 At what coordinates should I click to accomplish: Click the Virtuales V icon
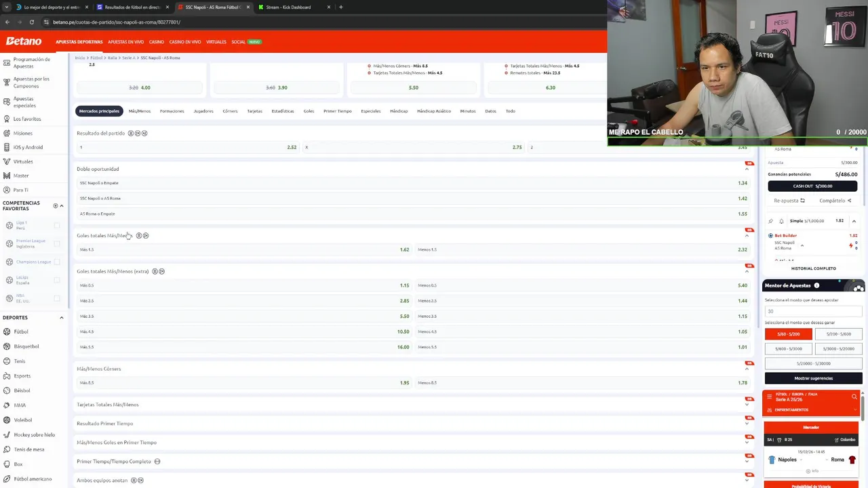(7, 161)
